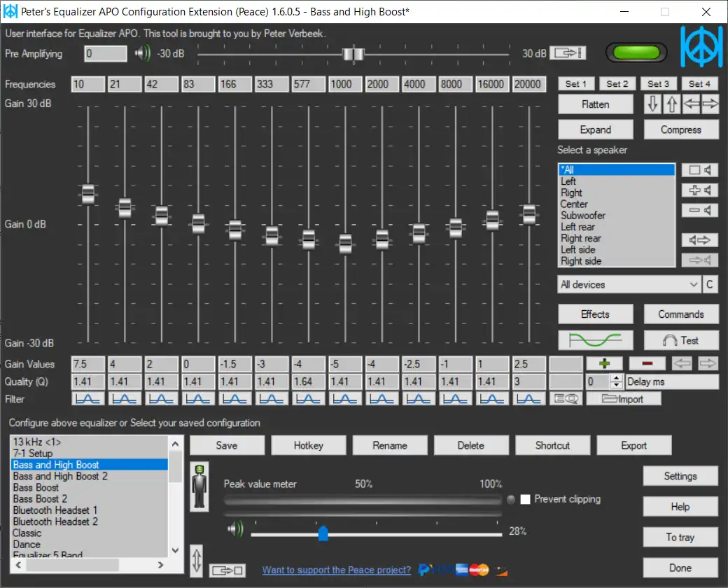The height and width of the screenshot is (588, 728).
Task: Click the 10 Hz gain slider knob
Action: (x=87, y=194)
